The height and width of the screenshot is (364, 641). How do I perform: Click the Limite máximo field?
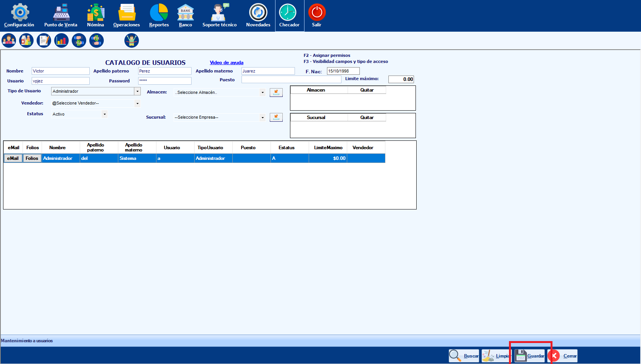(x=401, y=79)
